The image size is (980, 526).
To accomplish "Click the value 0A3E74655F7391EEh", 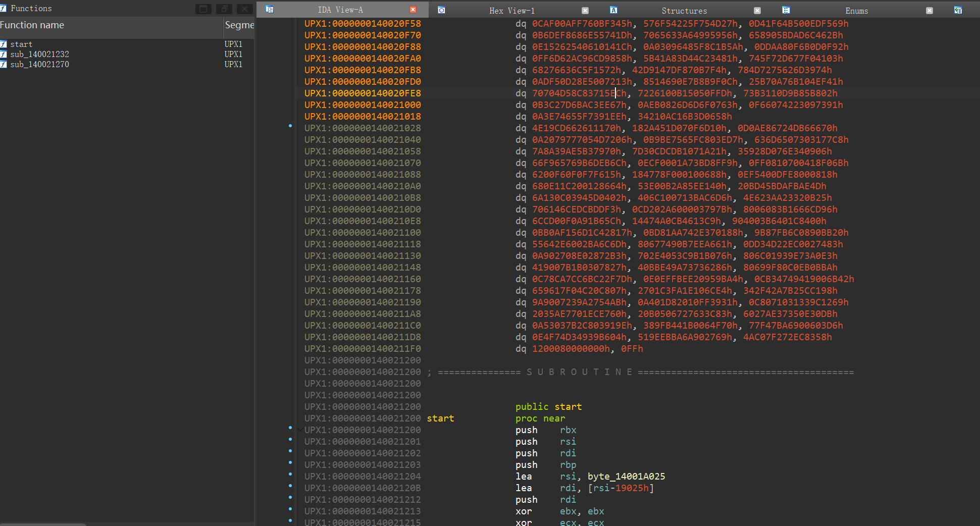I will (x=579, y=117).
